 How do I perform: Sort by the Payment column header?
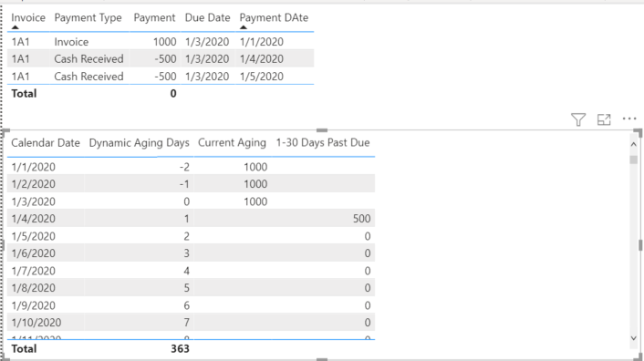(154, 17)
